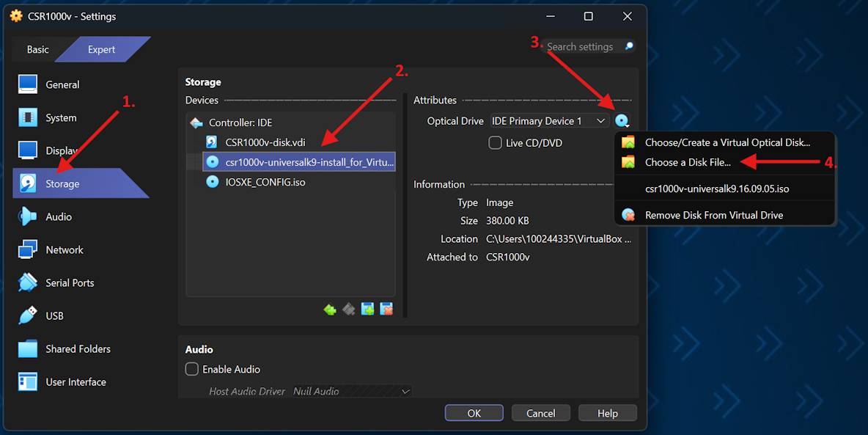Open the Display settings page
868x435 pixels.
point(62,150)
